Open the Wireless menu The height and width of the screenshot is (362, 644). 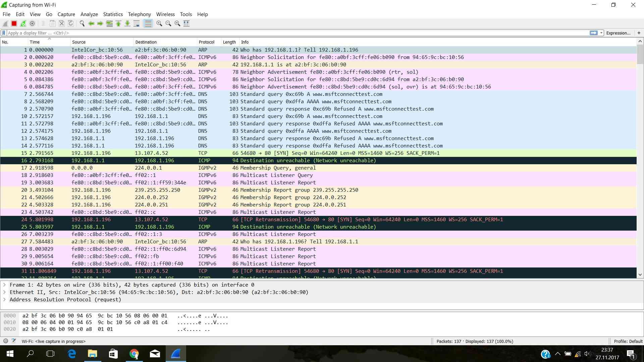point(165,14)
